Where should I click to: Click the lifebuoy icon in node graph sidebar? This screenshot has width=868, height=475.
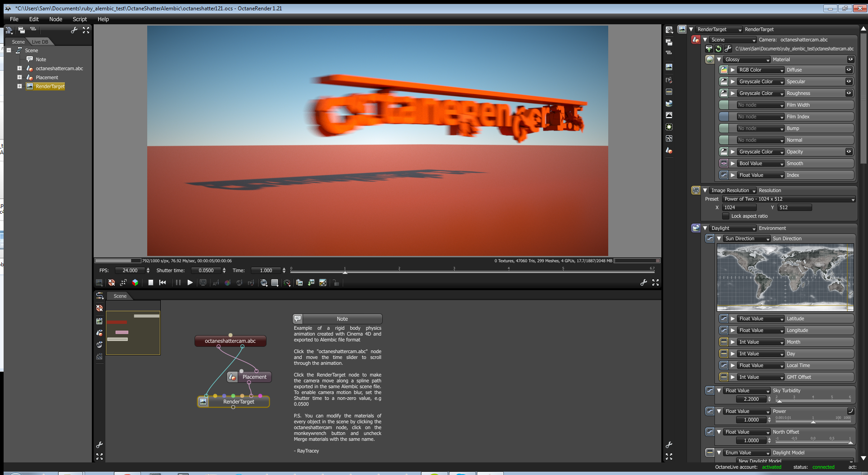click(x=99, y=308)
